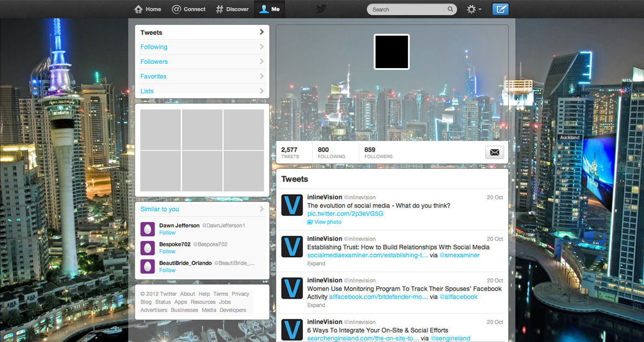The image size is (644, 342).
Task: Expand the Establishing Trust tweet
Action: click(x=314, y=263)
